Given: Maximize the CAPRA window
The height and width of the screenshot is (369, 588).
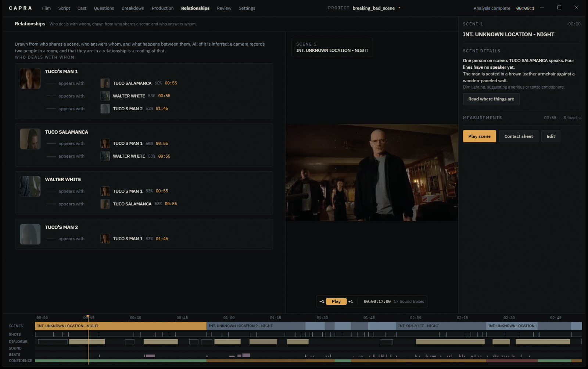Looking at the screenshot, I should [559, 7].
